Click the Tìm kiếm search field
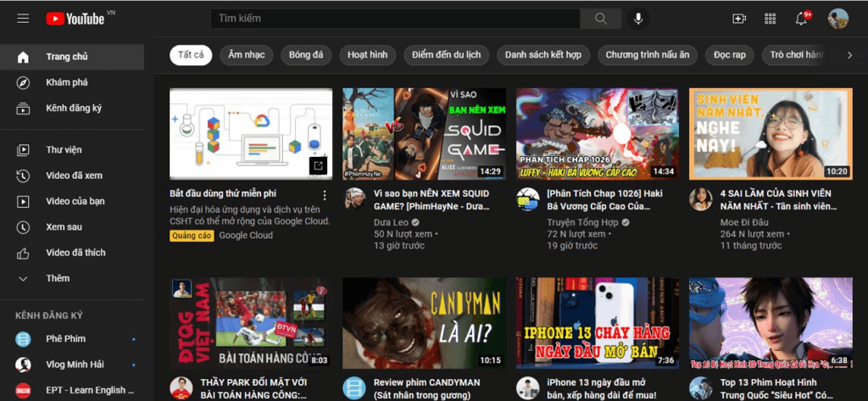The height and width of the screenshot is (401, 868). click(395, 19)
